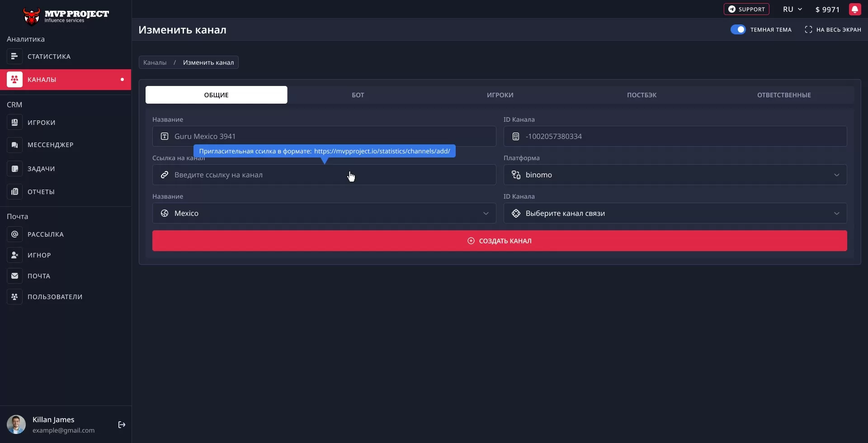Select Каналы in the sidebar

[42, 79]
